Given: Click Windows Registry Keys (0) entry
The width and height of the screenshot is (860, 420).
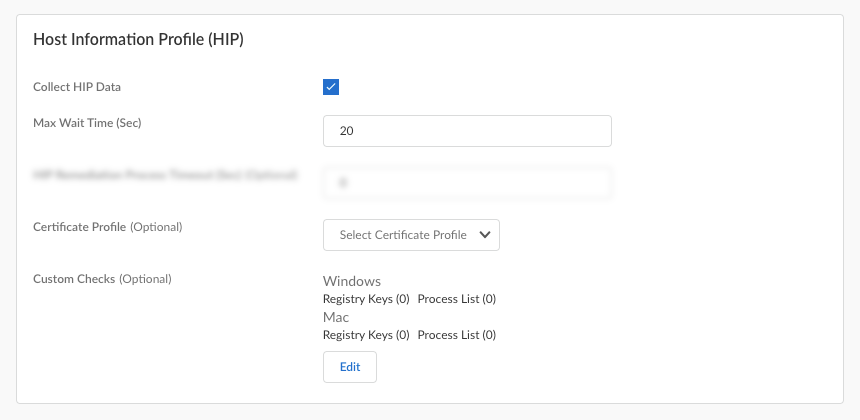Looking at the screenshot, I should pyautogui.click(x=366, y=299).
